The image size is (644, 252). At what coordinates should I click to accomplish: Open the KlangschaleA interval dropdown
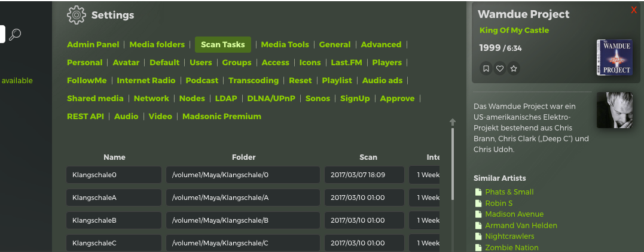pyautogui.click(x=425, y=198)
